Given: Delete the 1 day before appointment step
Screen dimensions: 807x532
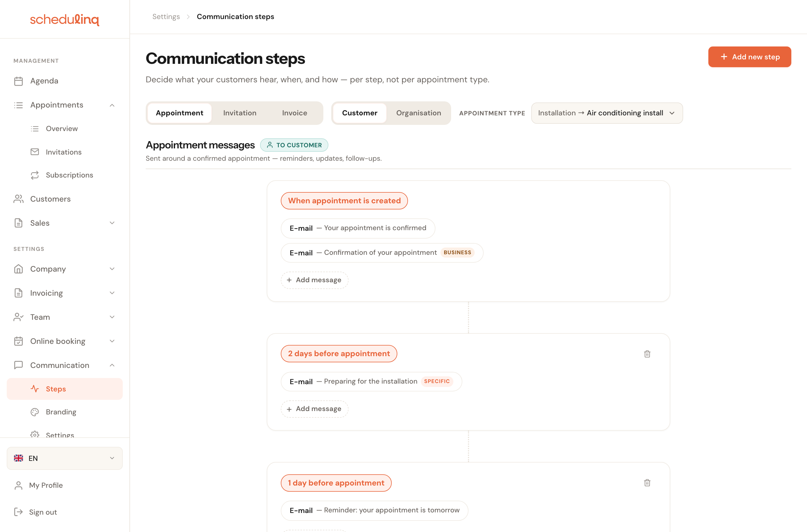Looking at the screenshot, I should tap(647, 483).
